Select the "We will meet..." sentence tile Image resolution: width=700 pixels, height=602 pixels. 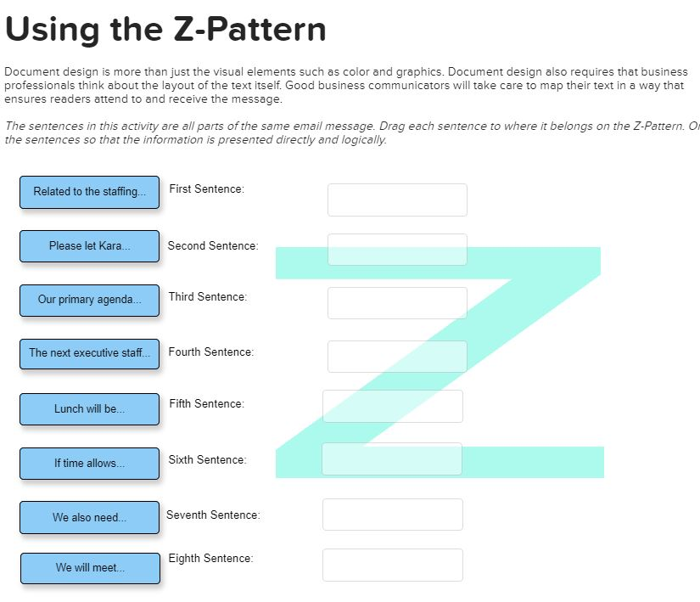(89, 568)
